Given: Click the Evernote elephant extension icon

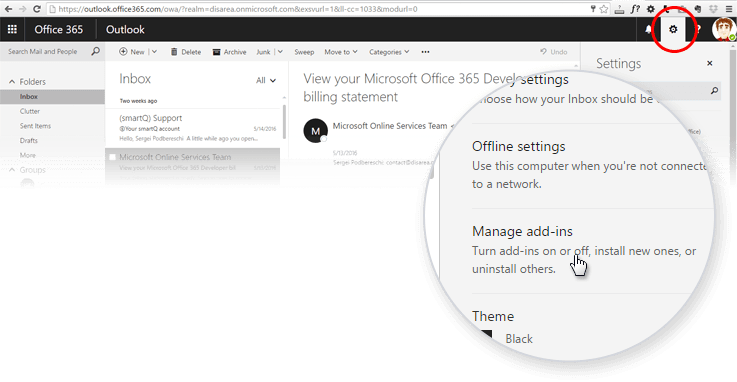Looking at the screenshot, I should coord(698,9).
